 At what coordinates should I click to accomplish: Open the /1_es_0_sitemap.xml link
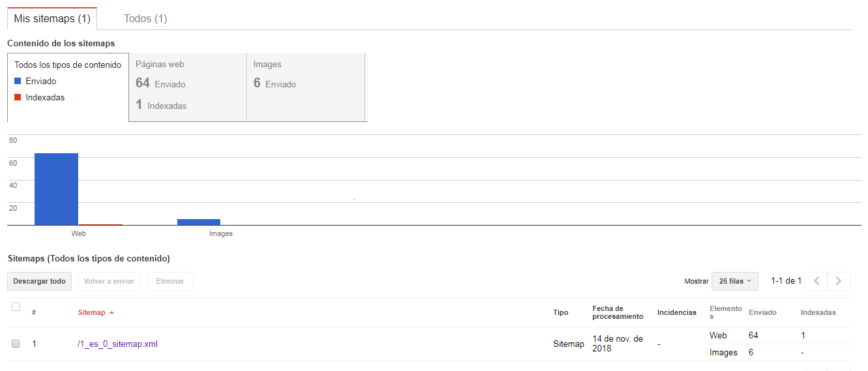117,344
